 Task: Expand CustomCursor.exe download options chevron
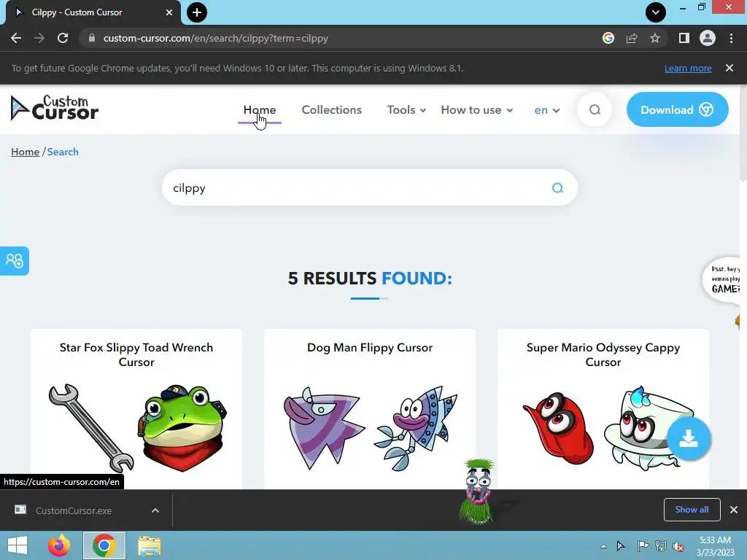point(155,510)
